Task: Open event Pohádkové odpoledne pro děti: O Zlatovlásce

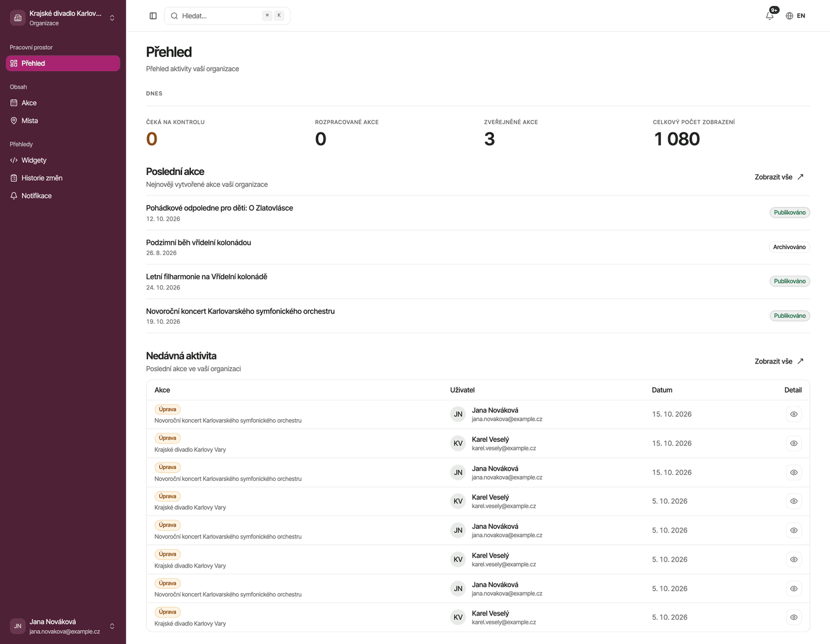Action: click(x=219, y=208)
